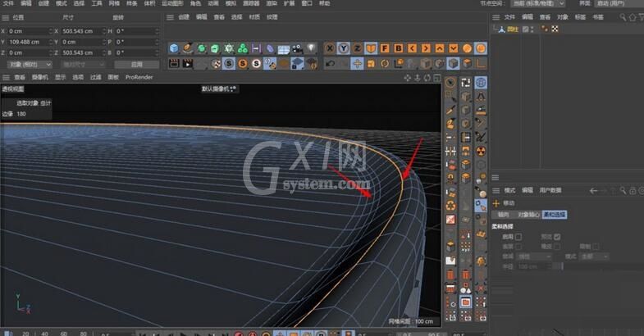Add a Cube primitive from the toolbar
Image resolution: width=644 pixels, height=336 pixels.
coord(174,48)
